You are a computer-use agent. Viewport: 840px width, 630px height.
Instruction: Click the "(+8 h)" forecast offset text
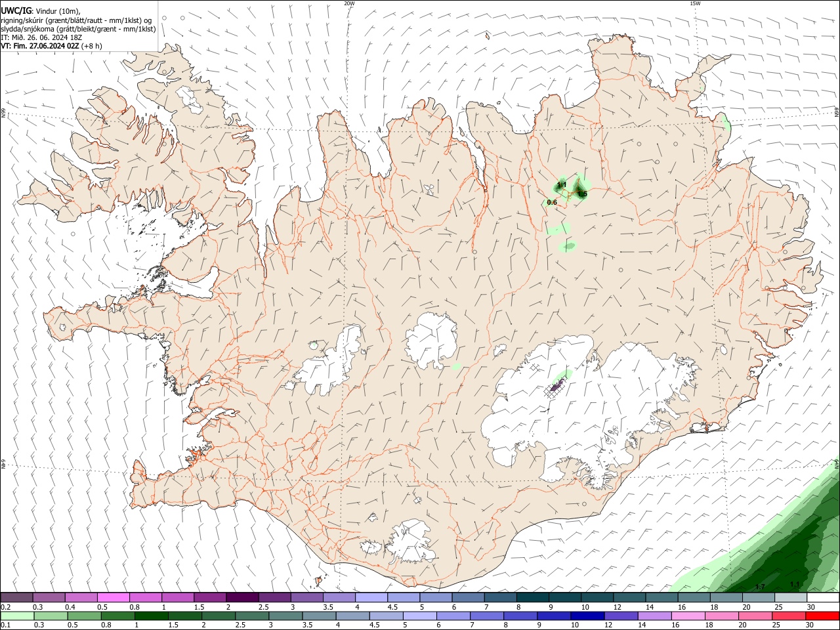tap(92, 46)
